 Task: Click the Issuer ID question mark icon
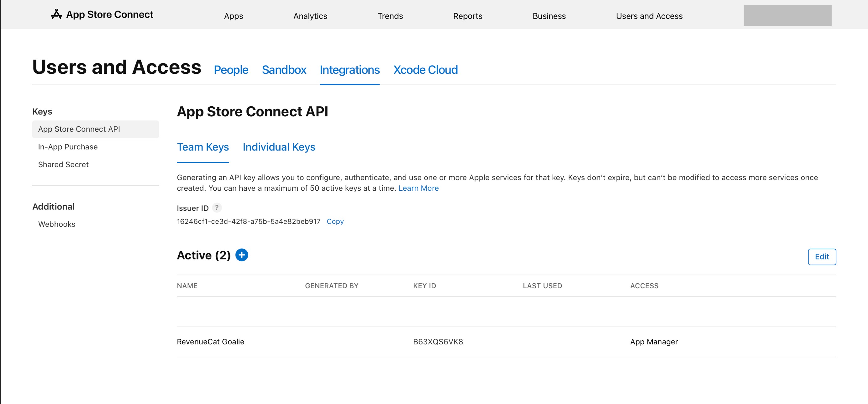[x=217, y=208]
